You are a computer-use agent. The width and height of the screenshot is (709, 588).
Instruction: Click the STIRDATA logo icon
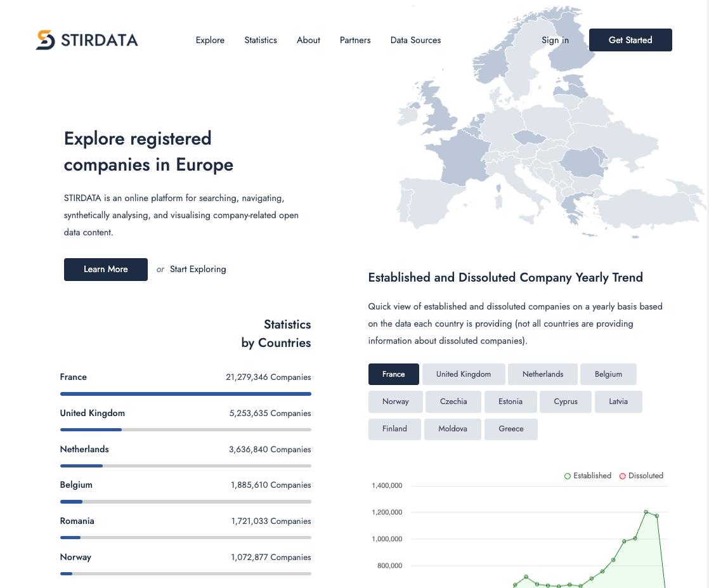click(x=46, y=40)
